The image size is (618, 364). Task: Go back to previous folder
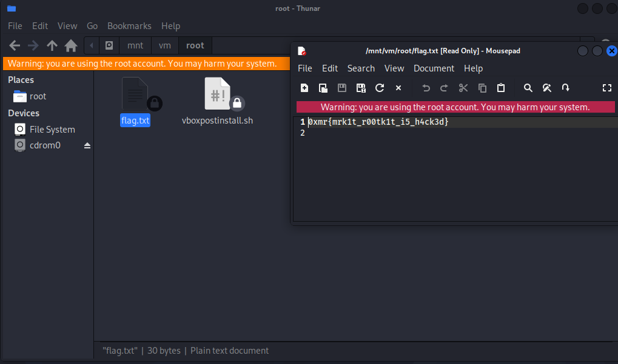click(x=15, y=45)
